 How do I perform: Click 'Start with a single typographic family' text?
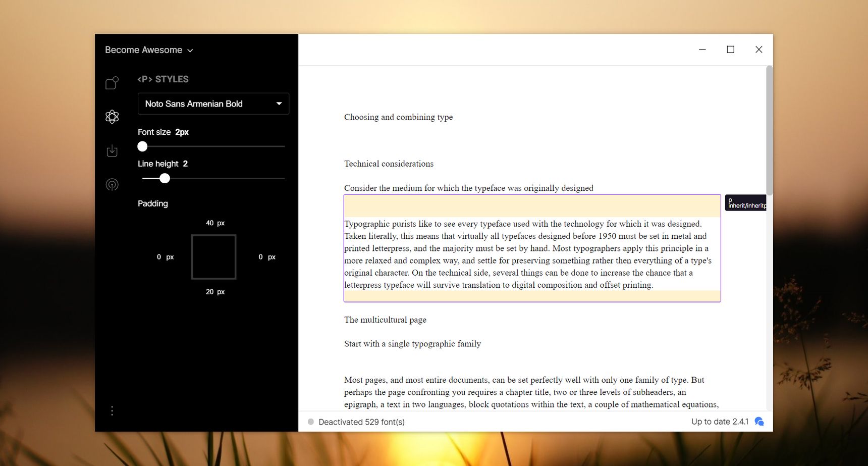tap(412, 344)
